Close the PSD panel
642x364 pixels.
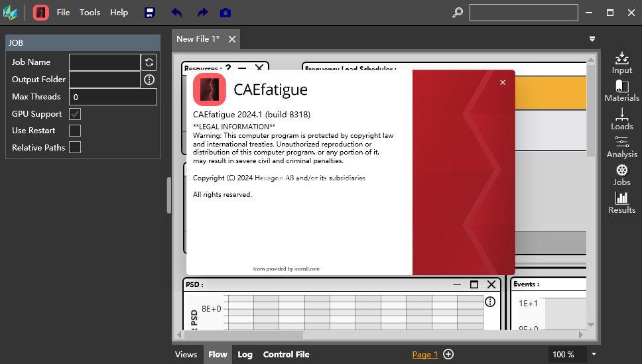pos(491,284)
